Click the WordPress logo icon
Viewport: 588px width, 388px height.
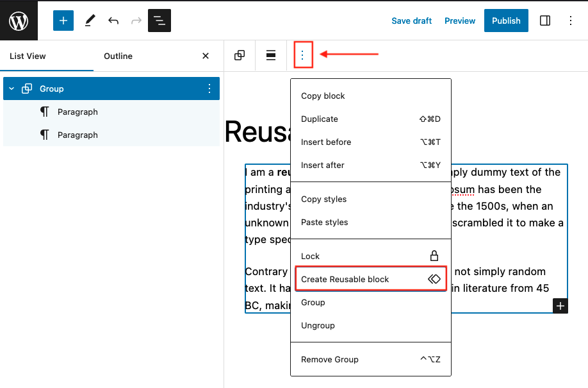[x=19, y=21]
